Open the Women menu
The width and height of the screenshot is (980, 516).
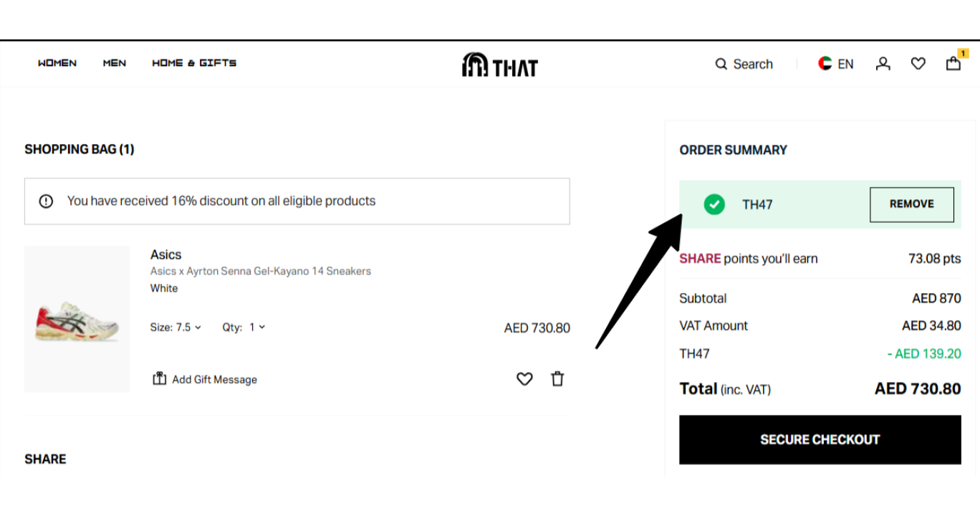(x=57, y=63)
